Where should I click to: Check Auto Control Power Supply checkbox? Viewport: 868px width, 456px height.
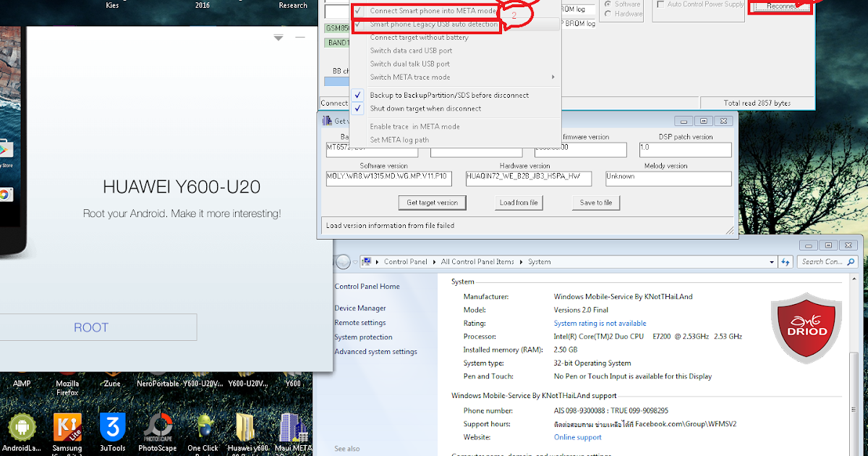click(x=661, y=4)
